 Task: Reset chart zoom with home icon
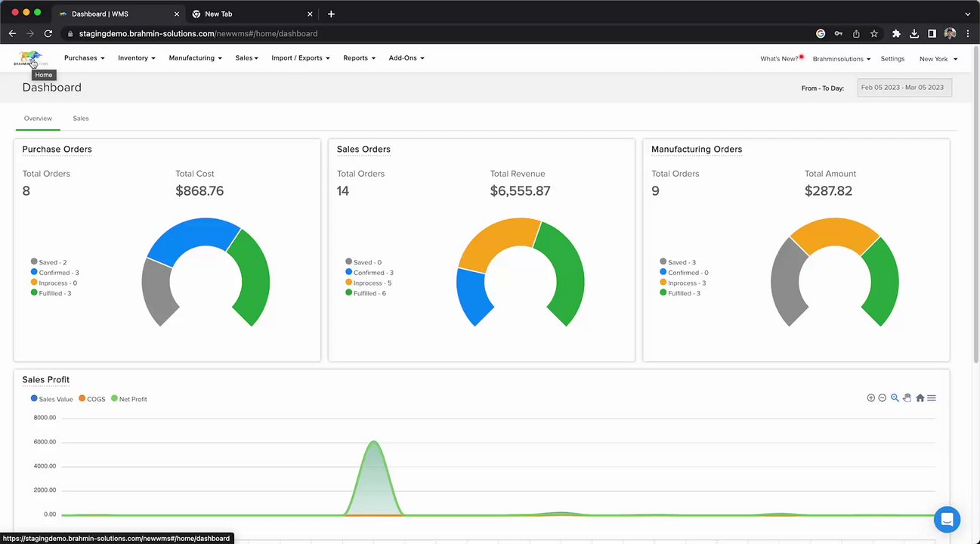(920, 398)
